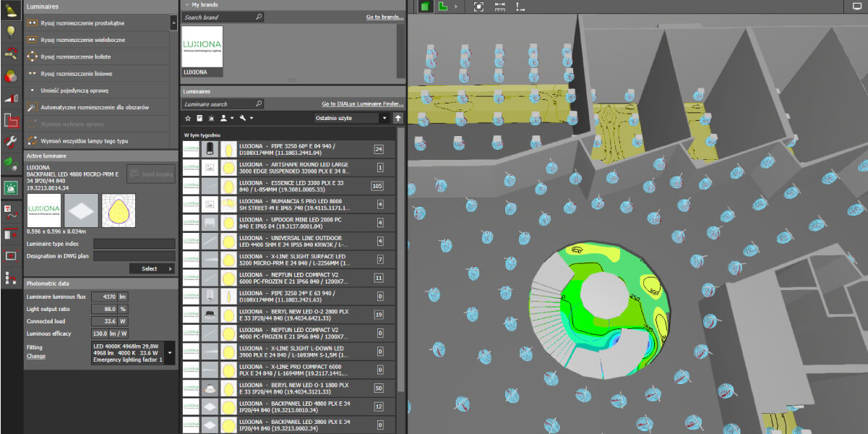Open 'Go to DIALux Luminaire Finder' link

(362, 104)
